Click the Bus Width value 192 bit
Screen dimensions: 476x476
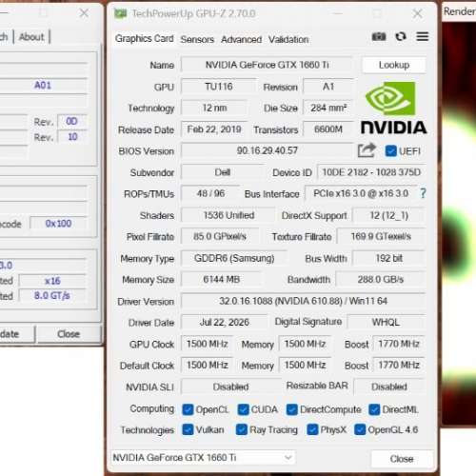pyautogui.click(x=388, y=258)
